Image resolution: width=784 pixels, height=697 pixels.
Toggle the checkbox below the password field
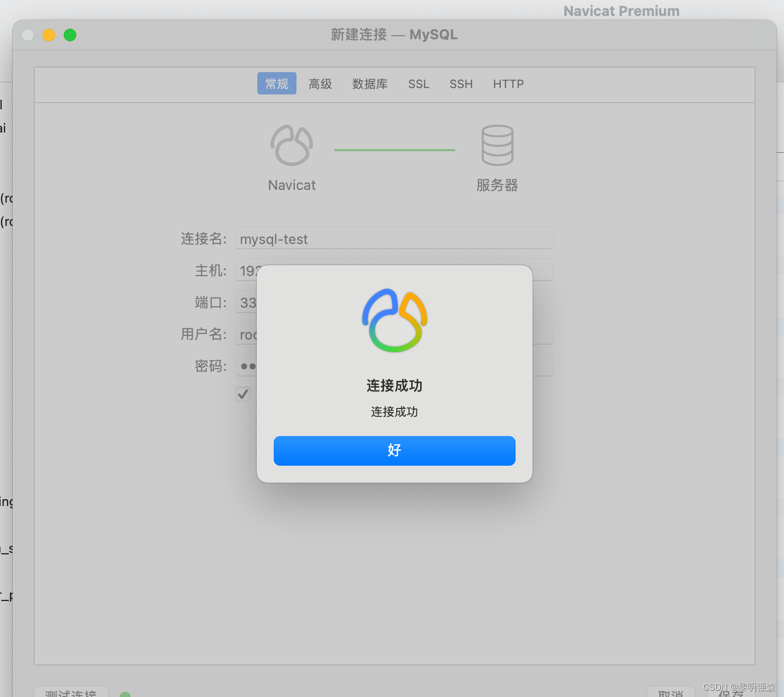243,394
